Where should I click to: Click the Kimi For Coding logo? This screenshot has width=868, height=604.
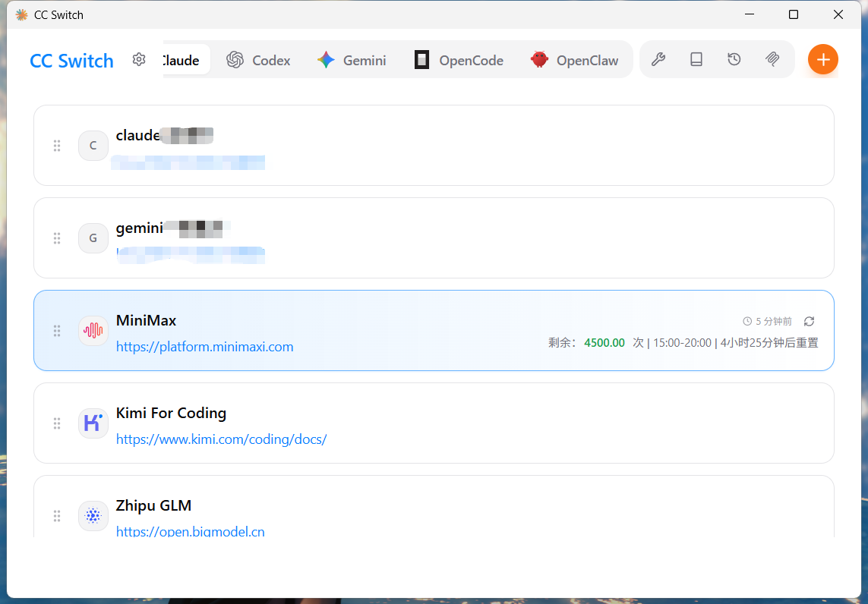(x=93, y=423)
